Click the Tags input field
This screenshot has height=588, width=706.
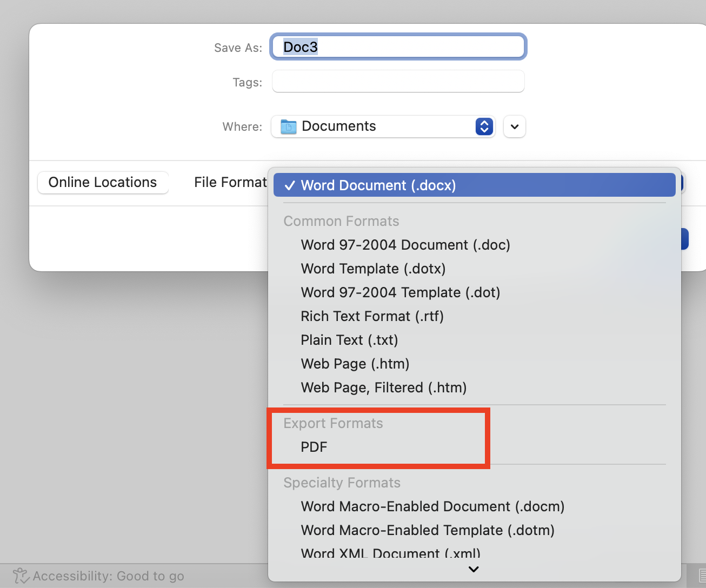[x=398, y=82]
